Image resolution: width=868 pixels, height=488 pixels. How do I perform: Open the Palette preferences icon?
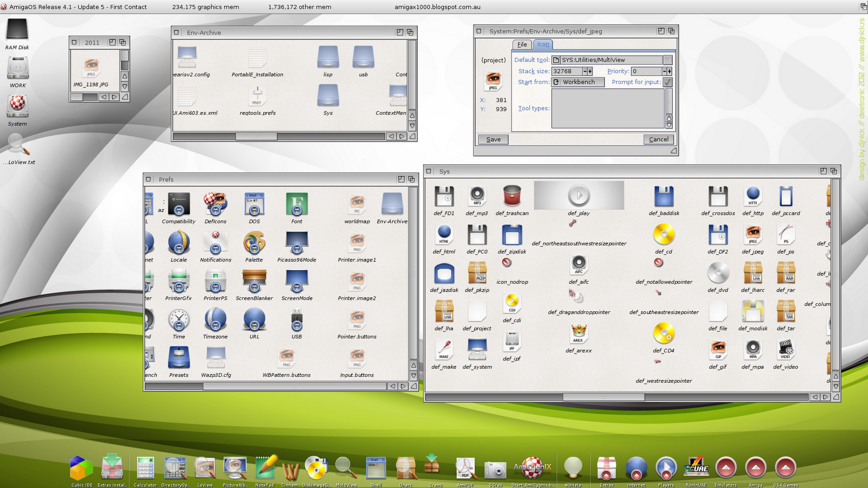point(254,243)
